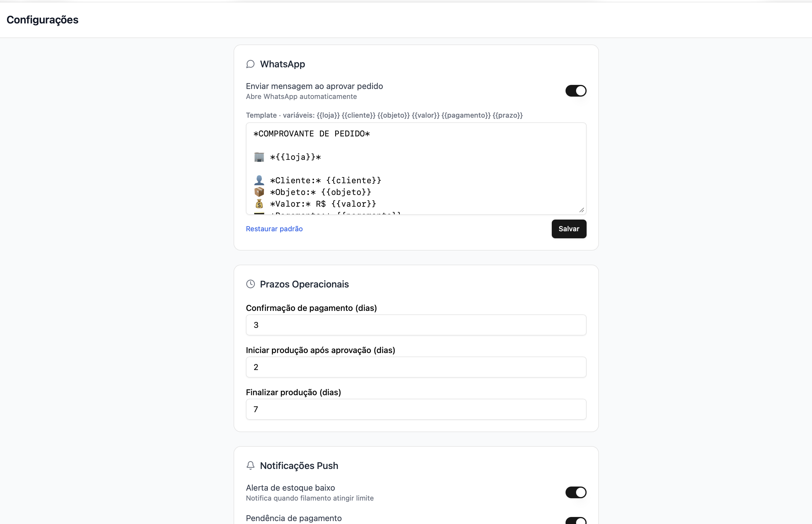Click Restaurar padrão link

pos(274,229)
